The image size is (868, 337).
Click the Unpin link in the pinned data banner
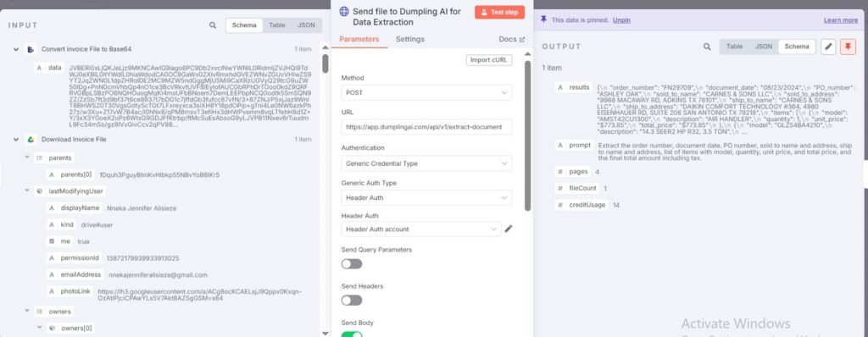[621, 20]
